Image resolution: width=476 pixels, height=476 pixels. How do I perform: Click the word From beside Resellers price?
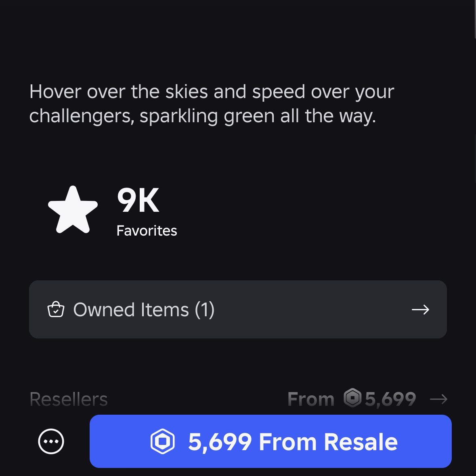tap(311, 399)
